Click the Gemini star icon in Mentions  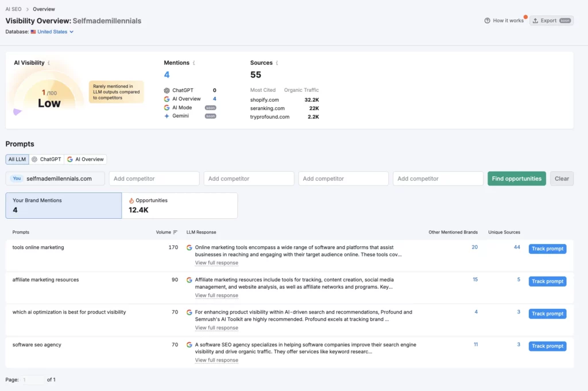(167, 116)
